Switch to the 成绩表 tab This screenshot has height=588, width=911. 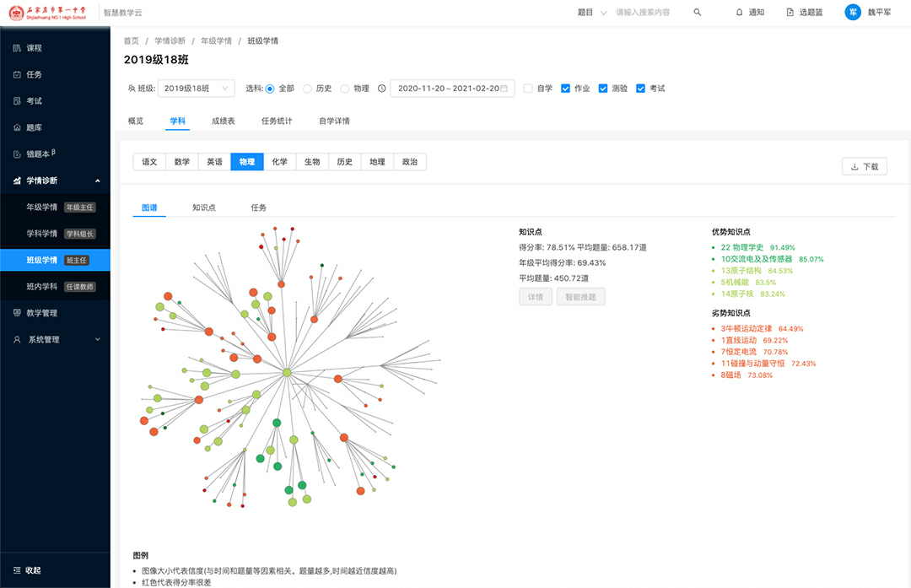pyautogui.click(x=224, y=121)
